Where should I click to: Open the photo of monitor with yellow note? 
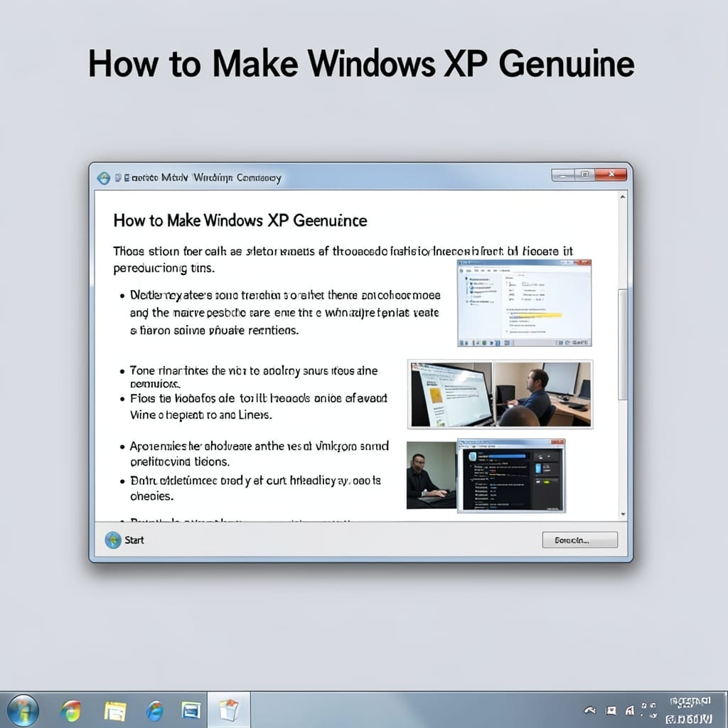[x=451, y=395]
